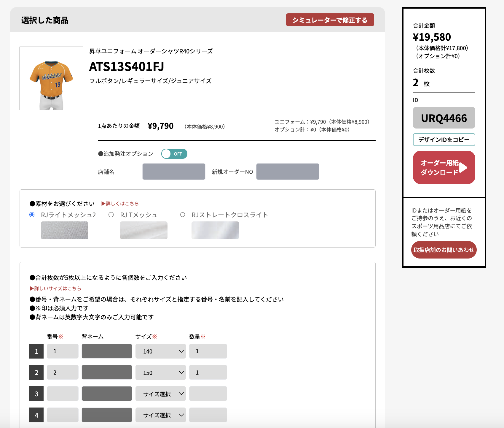This screenshot has height=428, width=504.
Task: Click the RJライトメッシュ2 fabric swatch
Action: [64, 230]
